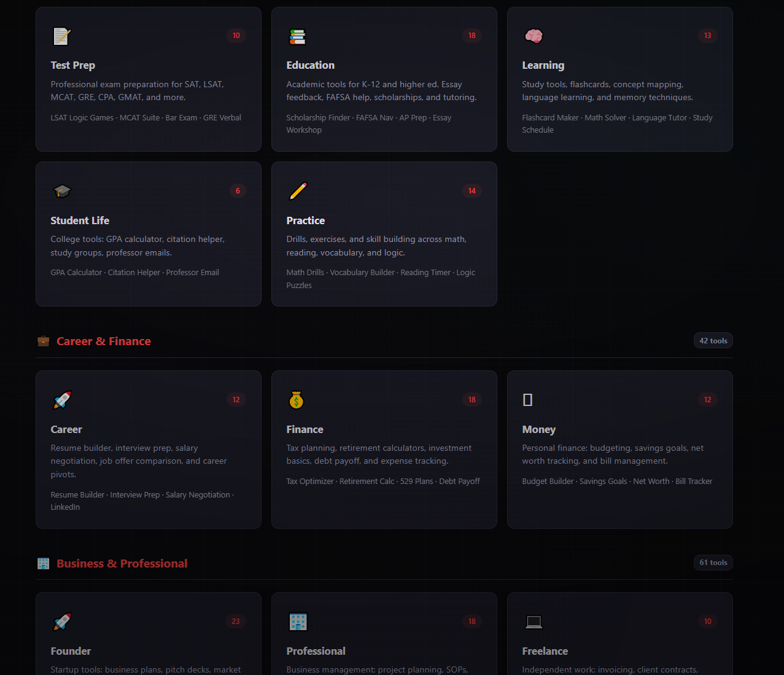Open the Student Life category card
This screenshot has width=784, height=675.
tap(148, 233)
